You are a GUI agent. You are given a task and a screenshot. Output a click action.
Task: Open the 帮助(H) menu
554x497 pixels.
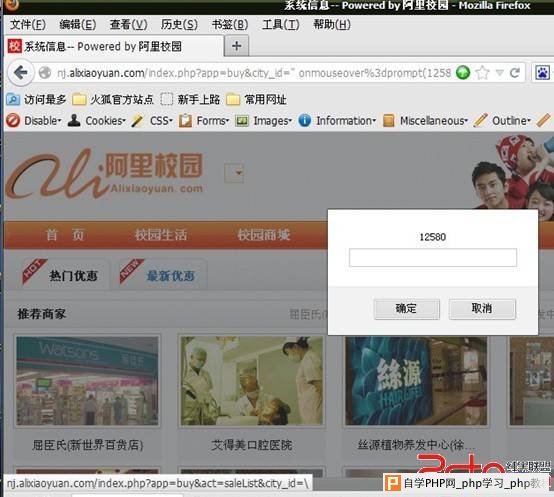[x=332, y=24]
